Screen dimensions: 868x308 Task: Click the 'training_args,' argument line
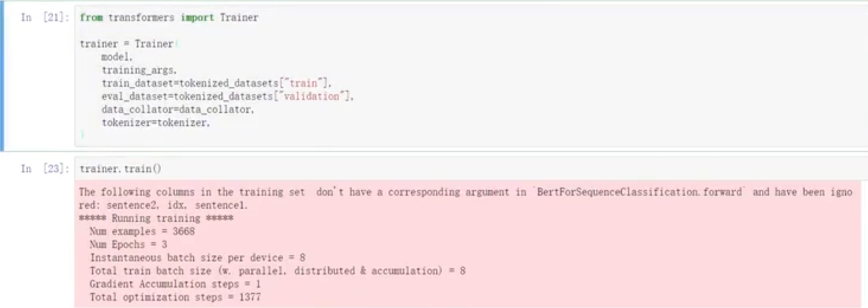(x=139, y=70)
